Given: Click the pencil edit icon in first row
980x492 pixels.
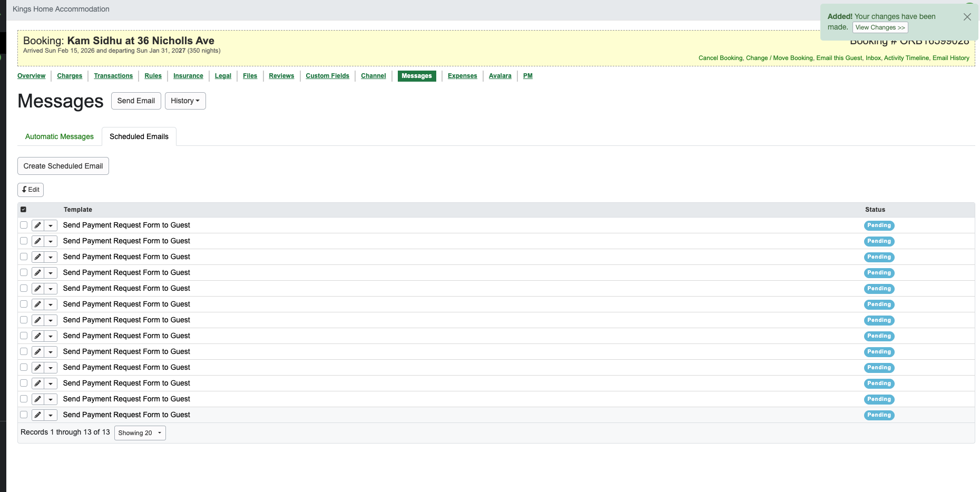Looking at the screenshot, I should (x=37, y=225).
